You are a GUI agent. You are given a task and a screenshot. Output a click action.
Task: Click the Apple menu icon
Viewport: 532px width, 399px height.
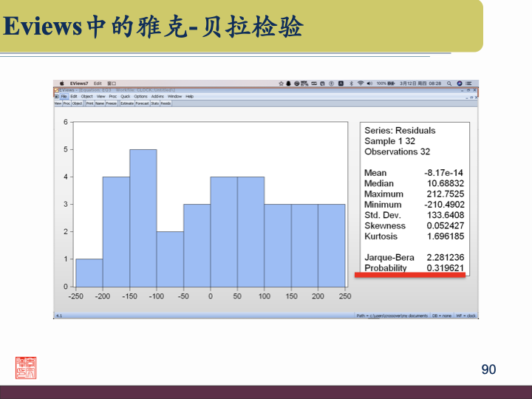coord(62,83)
